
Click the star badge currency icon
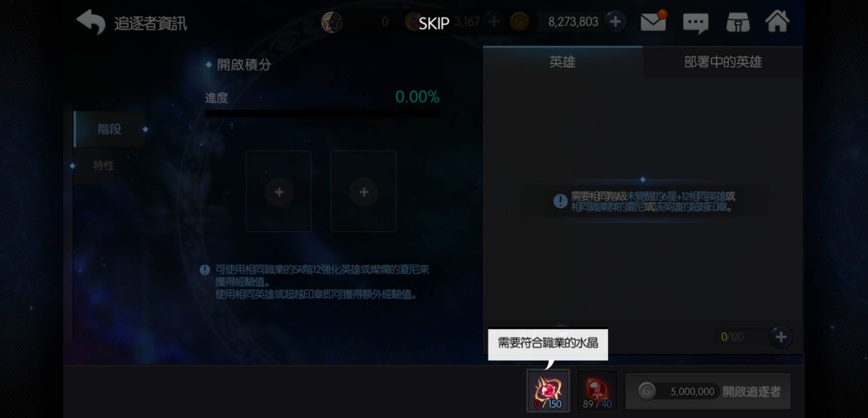[332, 22]
